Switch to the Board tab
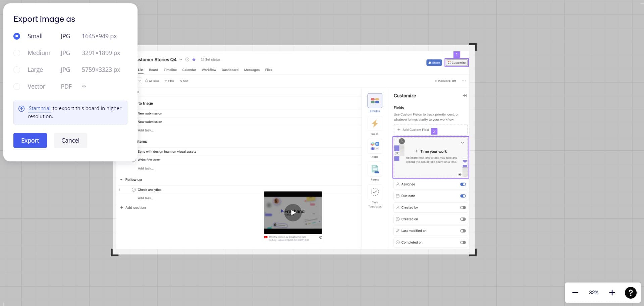This screenshot has width=644, height=306. pos(153,70)
